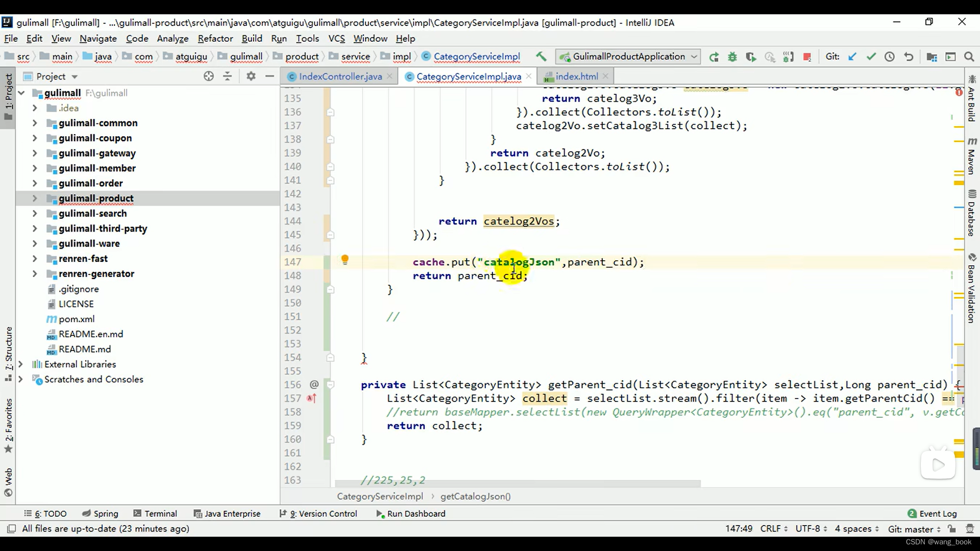Screen dimensions: 980x551
Task: Open the Refactor menu
Action: (x=215, y=38)
